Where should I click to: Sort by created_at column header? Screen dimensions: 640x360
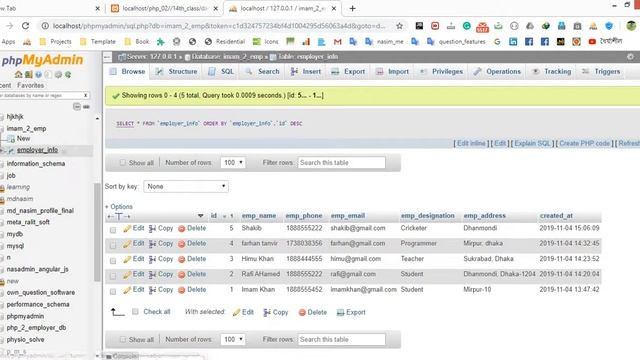[x=556, y=216]
